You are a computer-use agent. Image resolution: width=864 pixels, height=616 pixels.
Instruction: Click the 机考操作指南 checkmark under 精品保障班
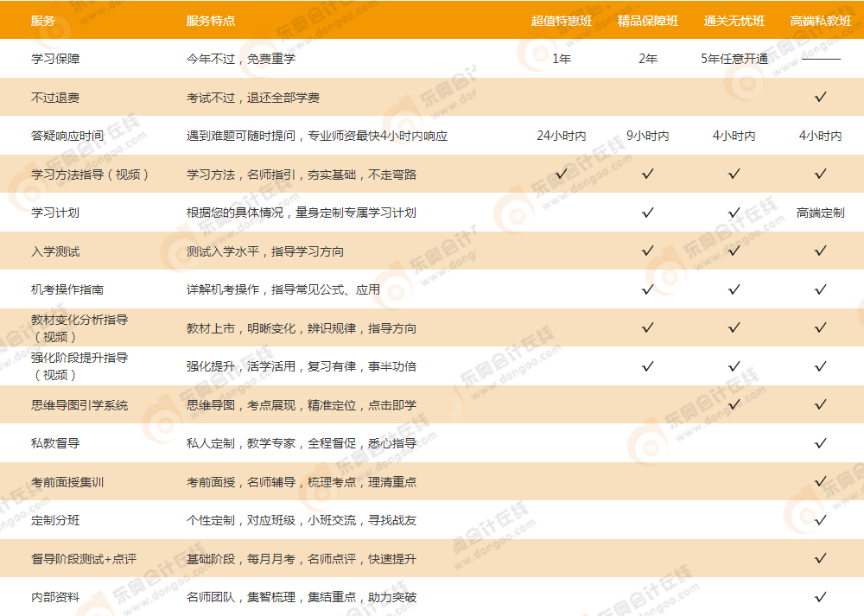tap(647, 289)
